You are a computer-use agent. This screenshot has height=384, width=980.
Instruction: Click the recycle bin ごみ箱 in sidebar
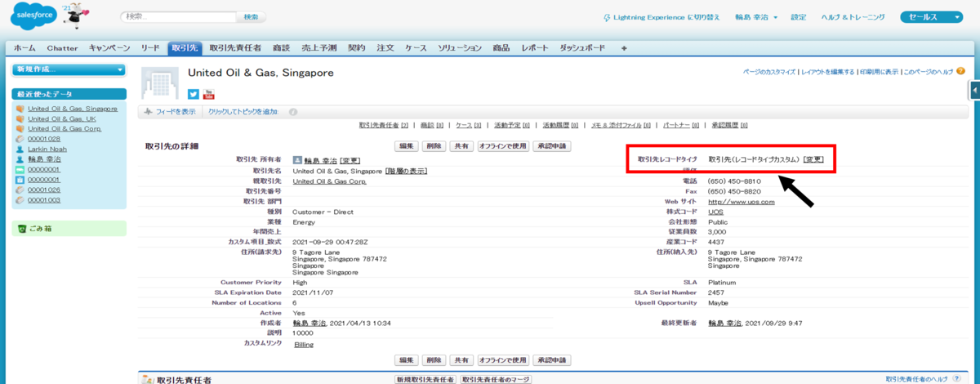click(x=36, y=229)
